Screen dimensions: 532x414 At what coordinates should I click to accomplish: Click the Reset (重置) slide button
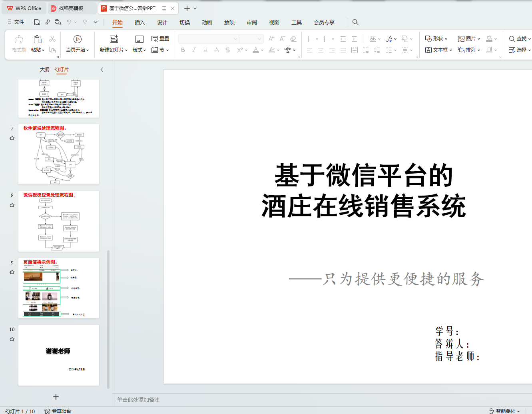coord(160,39)
